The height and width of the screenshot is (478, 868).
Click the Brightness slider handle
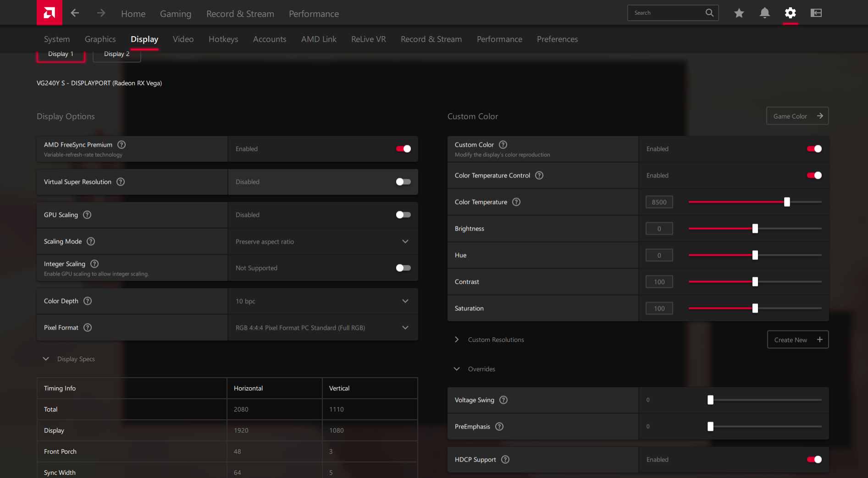755,228
